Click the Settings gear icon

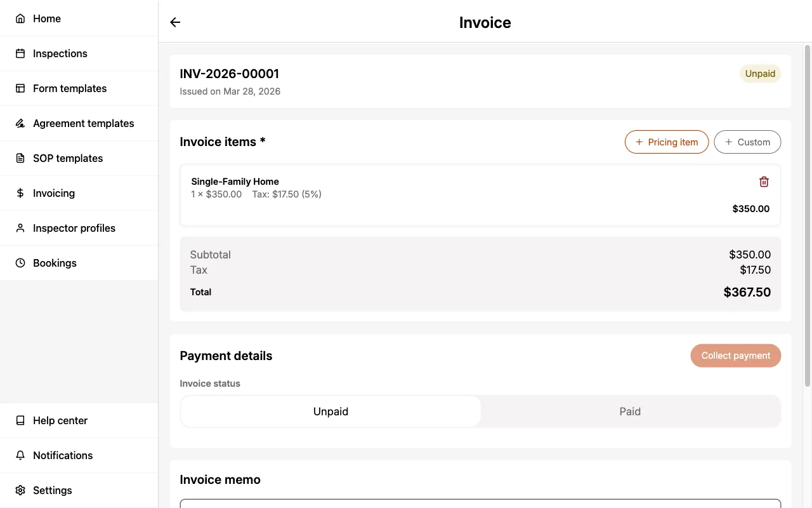click(x=20, y=490)
